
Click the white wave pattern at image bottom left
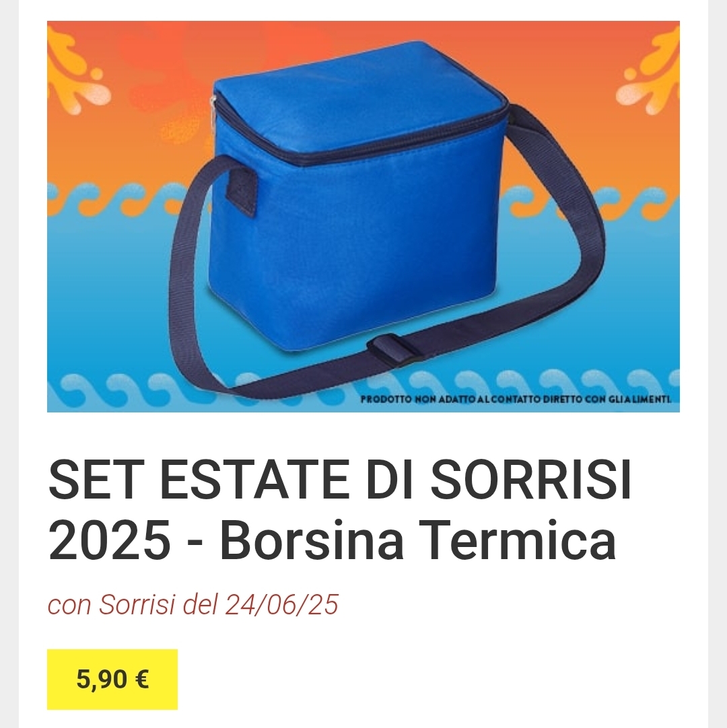pos(116,389)
